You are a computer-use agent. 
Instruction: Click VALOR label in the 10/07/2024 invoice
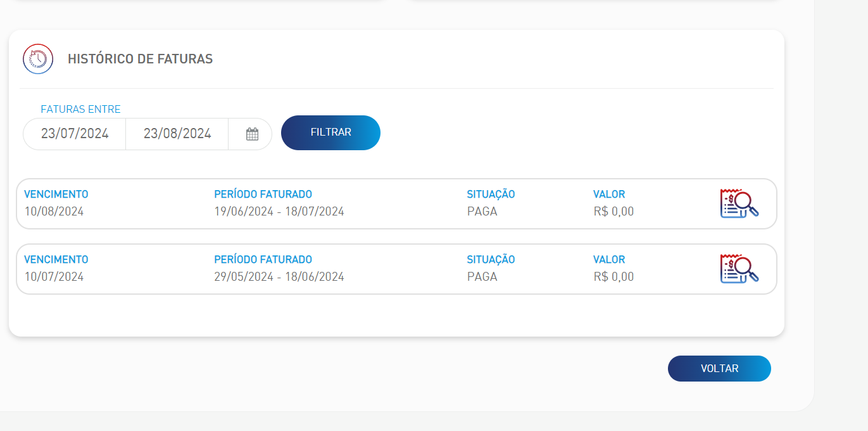(x=609, y=260)
